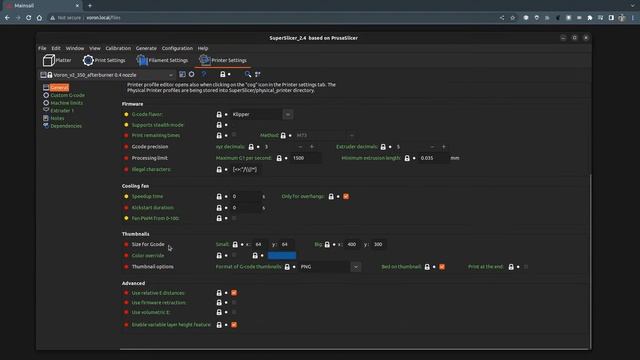Uncheck Only for overhangs checkbox
Image resolution: width=640 pixels, height=360 pixels.
coord(346,196)
